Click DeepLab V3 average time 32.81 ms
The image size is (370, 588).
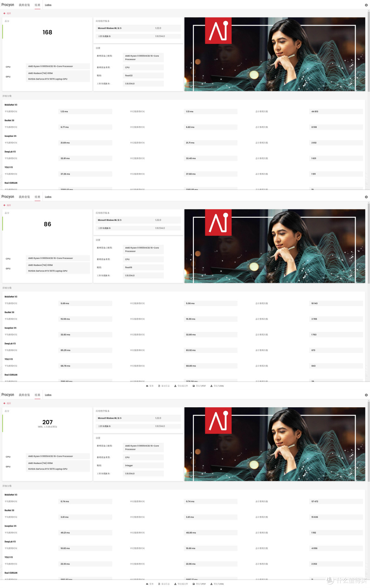coord(85,158)
